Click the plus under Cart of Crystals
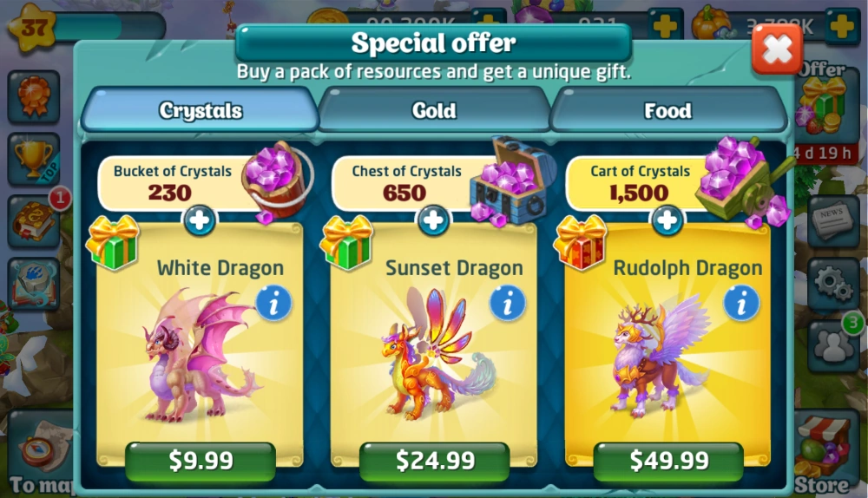This screenshot has width=868, height=498. 667,220
